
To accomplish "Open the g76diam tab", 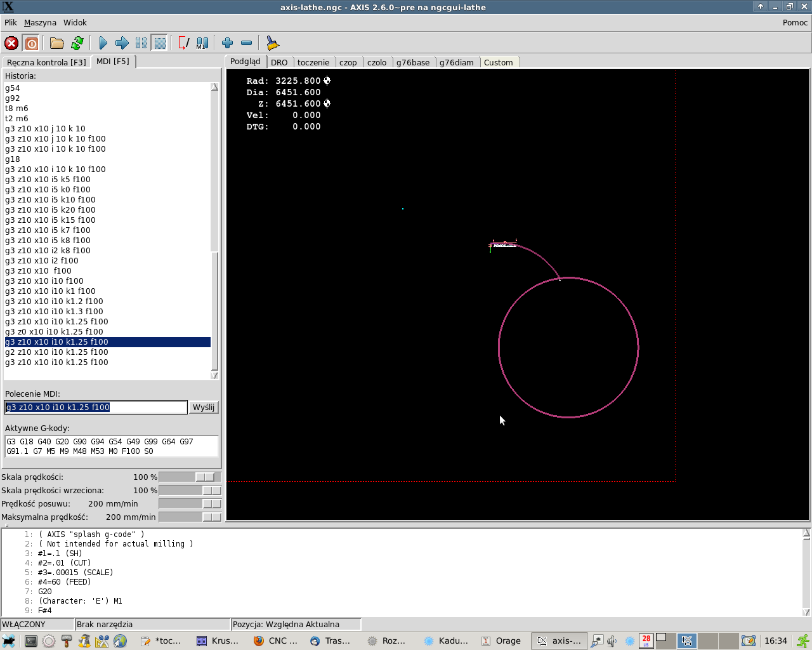I will click(x=457, y=62).
